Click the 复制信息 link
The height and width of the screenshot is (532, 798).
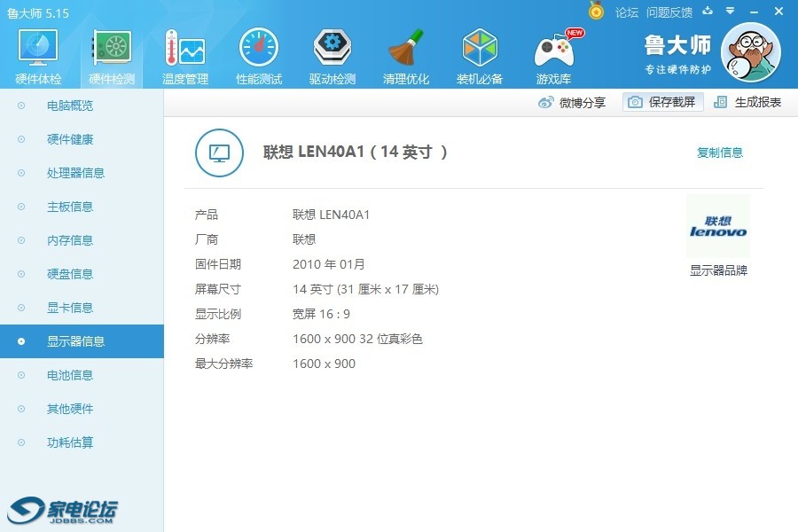click(x=720, y=153)
